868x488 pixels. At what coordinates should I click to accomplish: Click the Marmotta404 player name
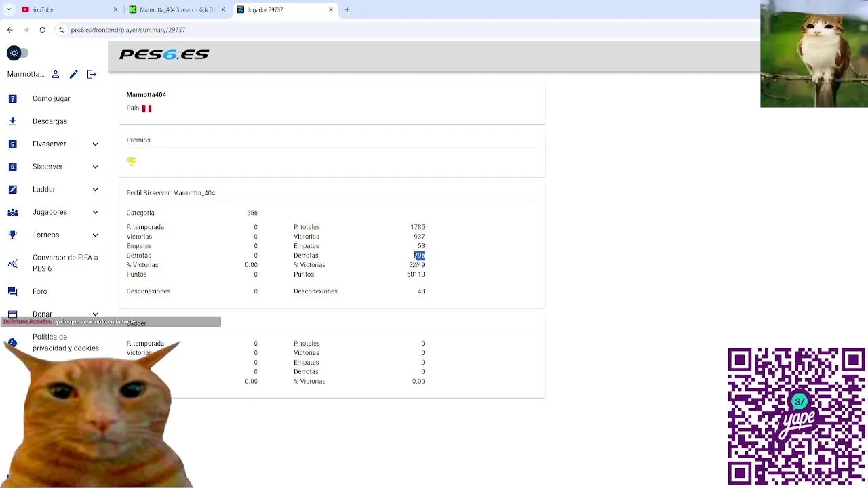pyautogui.click(x=146, y=95)
